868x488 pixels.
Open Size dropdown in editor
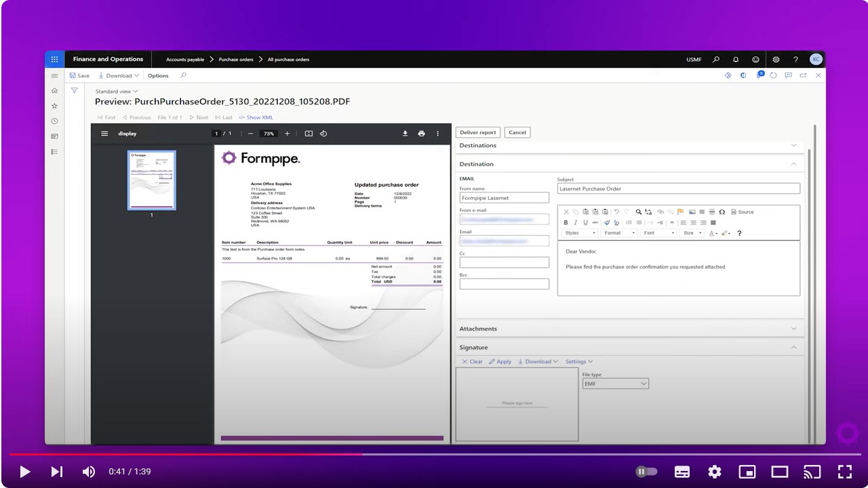(692, 233)
